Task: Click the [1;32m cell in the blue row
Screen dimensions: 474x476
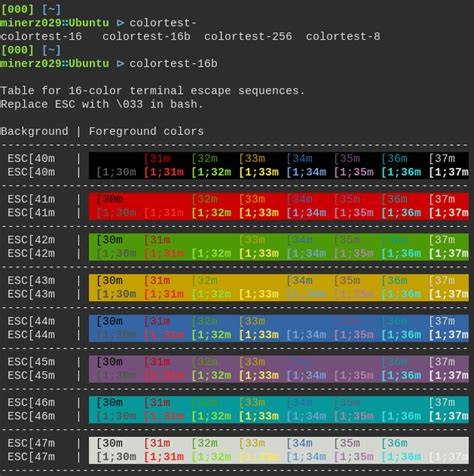Action: click(x=211, y=335)
